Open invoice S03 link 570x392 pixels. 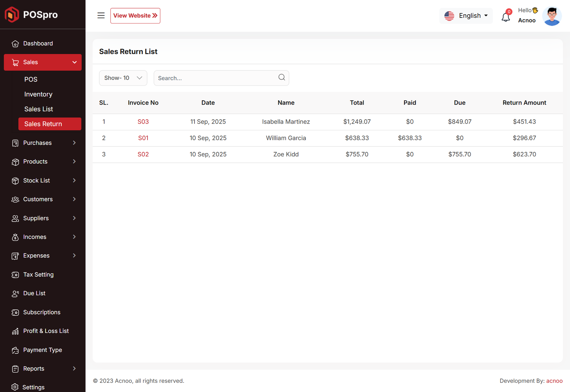(143, 122)
